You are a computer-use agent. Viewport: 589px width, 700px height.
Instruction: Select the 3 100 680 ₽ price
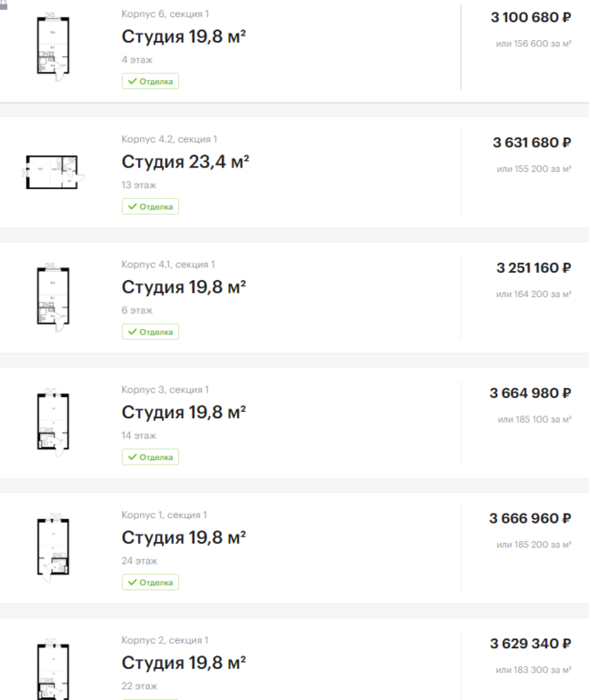click(x=531, y=17)
